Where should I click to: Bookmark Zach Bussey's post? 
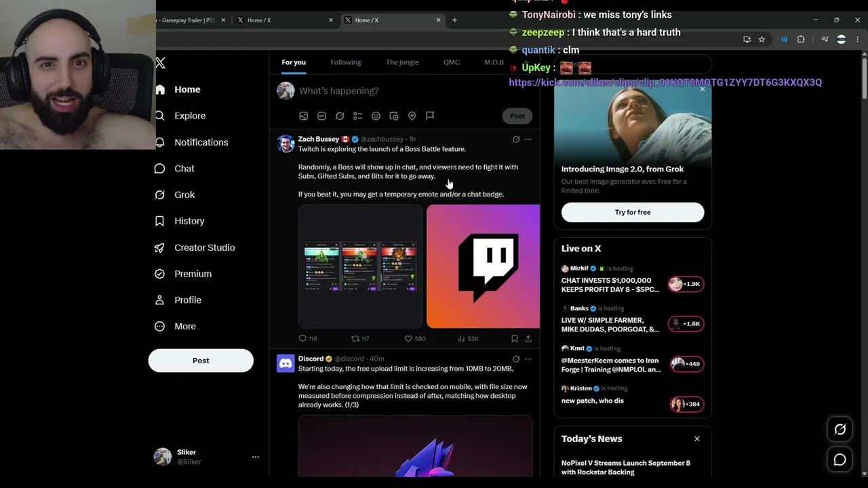(515, 338)
